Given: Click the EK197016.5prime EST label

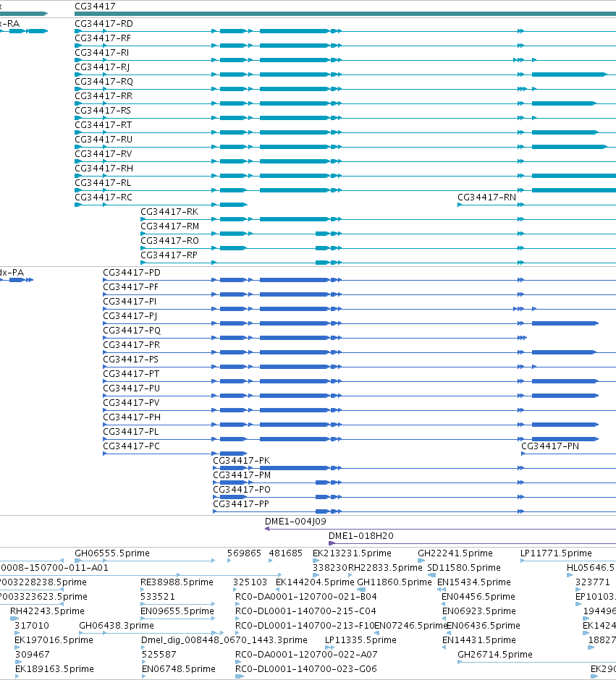Looking at the screenshot, I should 54,640.
